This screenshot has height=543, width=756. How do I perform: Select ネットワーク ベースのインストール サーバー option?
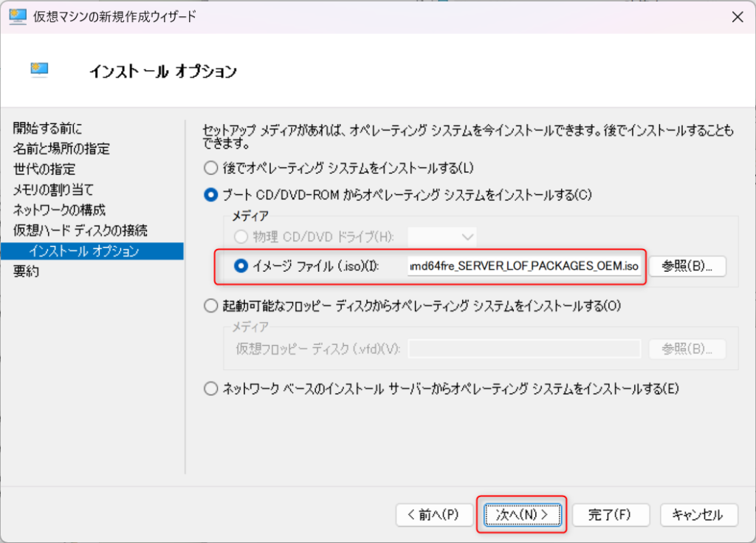211,389
